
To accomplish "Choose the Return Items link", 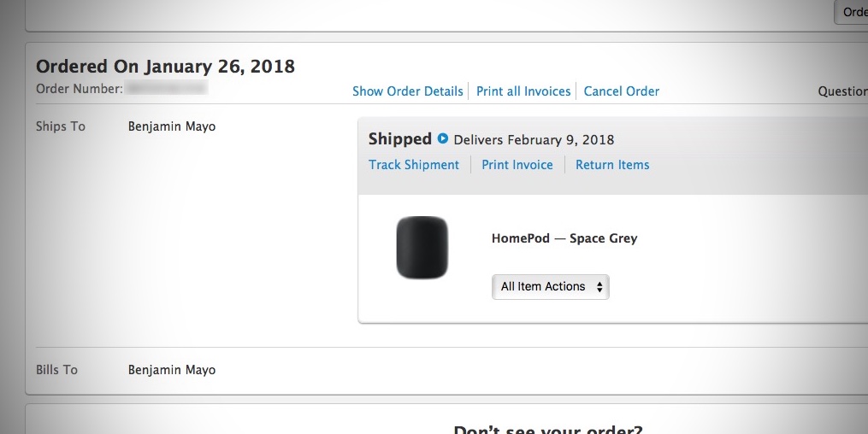I will pyautogui.click(x=612, y=165).
